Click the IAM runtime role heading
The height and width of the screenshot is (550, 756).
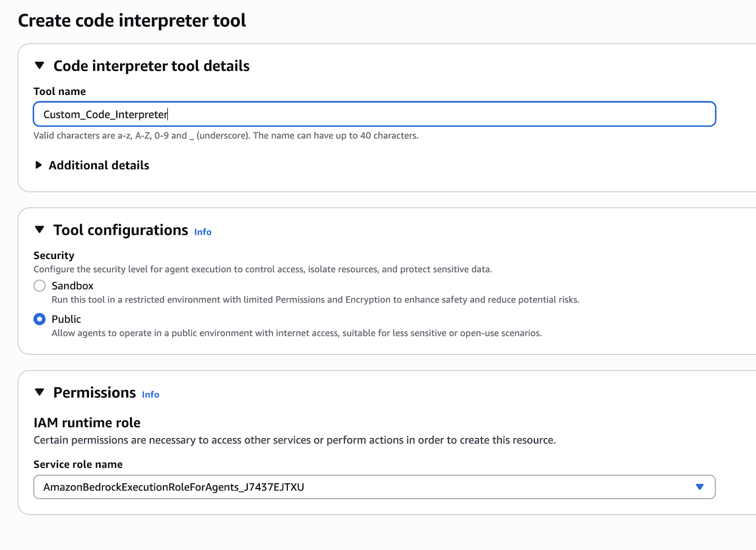pos(87,423)
